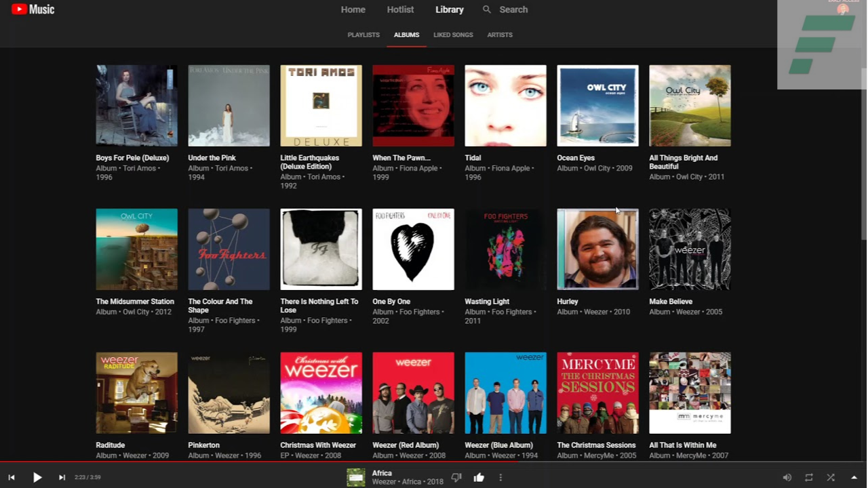The width and height of the screenshot is (868, 488).
Task: Click the "Africa" song title in player bar
Action: coord(382,473)
